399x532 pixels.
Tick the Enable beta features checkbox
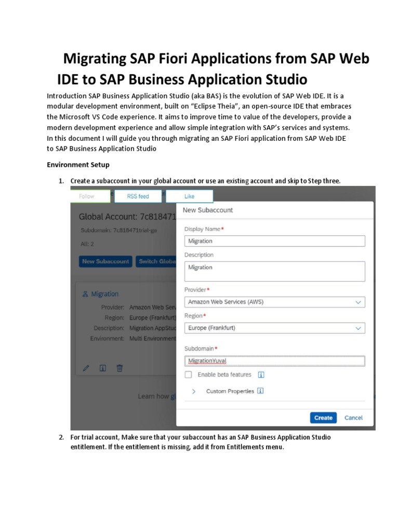(x=188, y=375)
